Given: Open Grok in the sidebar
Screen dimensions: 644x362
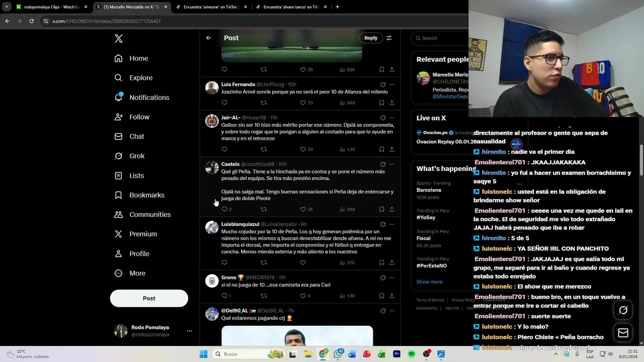Looking at the screenshot, I should point(129,156).
